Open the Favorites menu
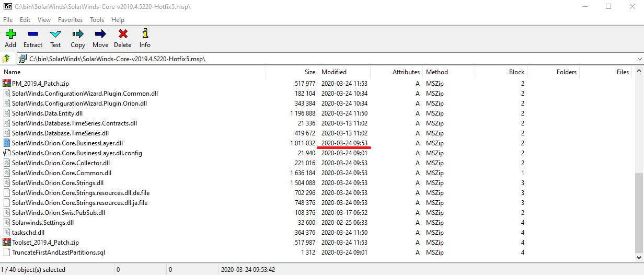The height and width of the screenshot is (275, 644). [71, 20]
